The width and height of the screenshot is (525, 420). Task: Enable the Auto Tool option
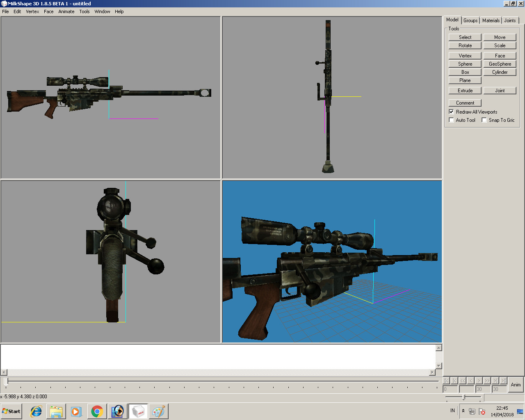click(x=451, y=120)
